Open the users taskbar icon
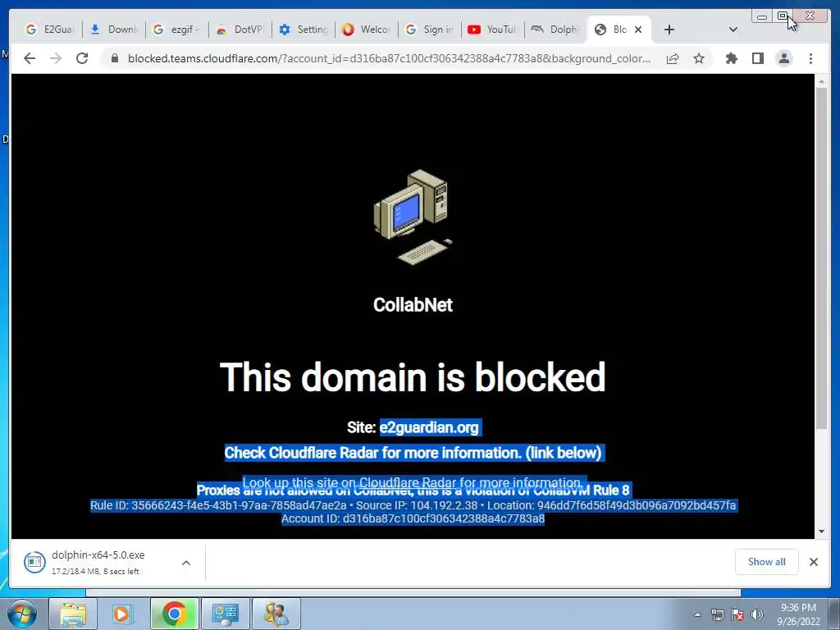The width and height of the screenshot is (840, 630). (276, 614)
